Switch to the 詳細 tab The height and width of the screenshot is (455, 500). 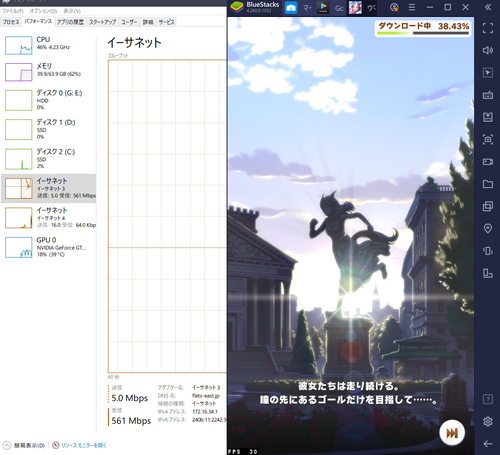point(148,22)
